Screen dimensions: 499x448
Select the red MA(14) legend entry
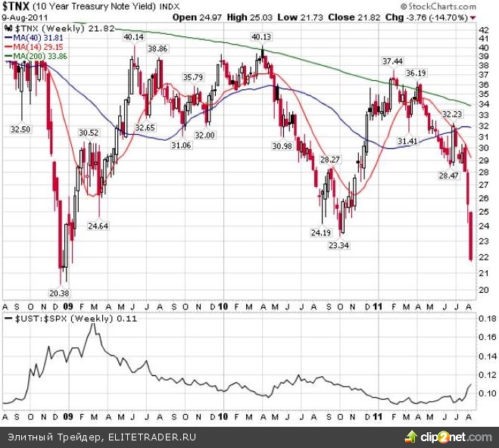pos(30,45)
